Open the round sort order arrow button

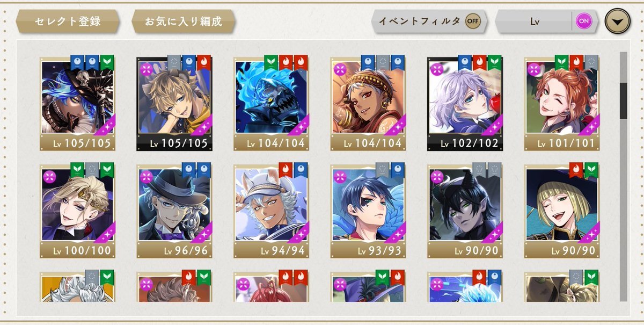[618, 21]
